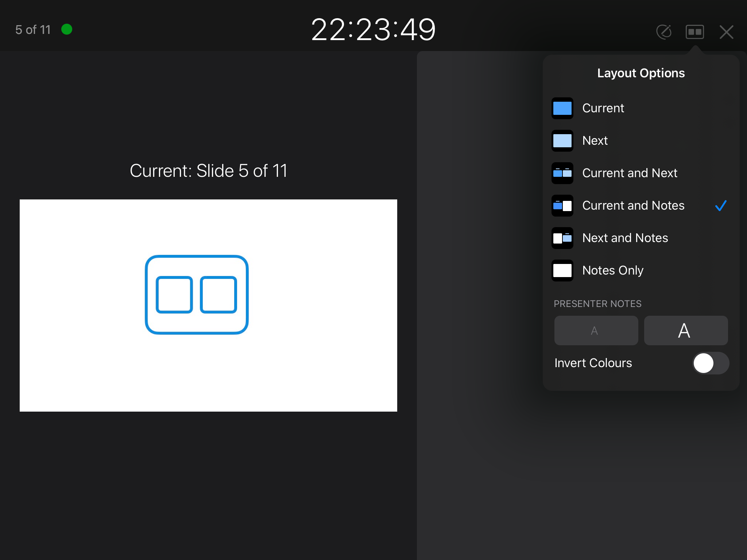The height and width of the screenshot is (560, 747).
Task: Click the Current and Next layout icon
Action: [562, 173]
